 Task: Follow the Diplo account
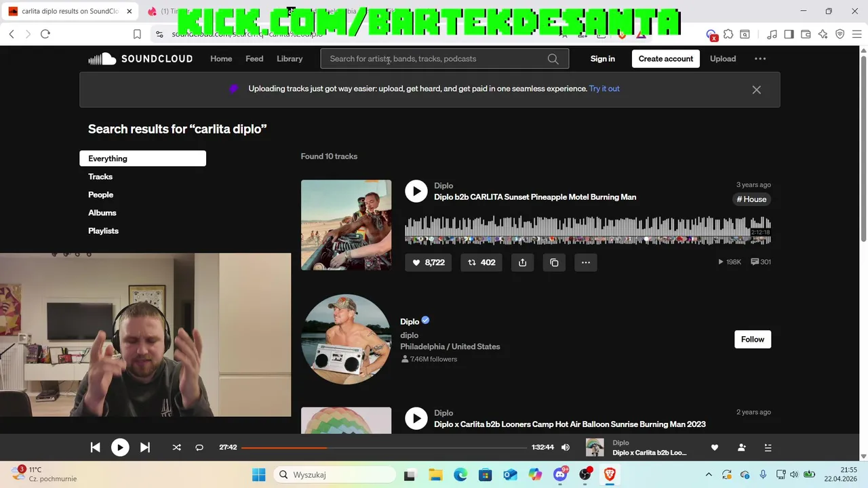pos(753,340)
